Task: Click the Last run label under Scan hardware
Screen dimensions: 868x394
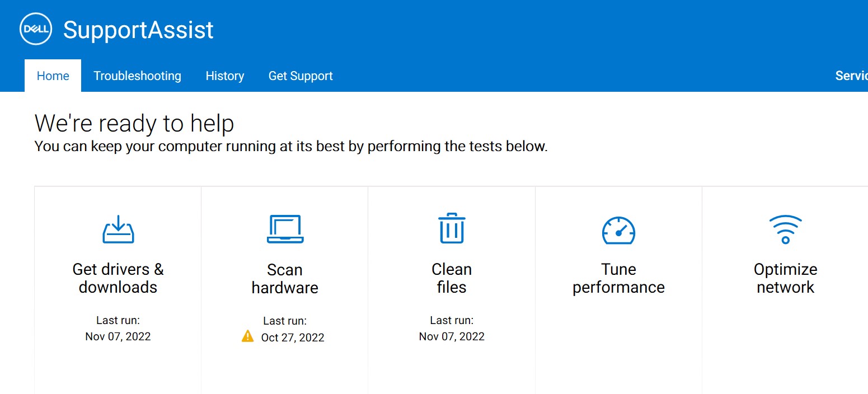Action: coord(285,321)
